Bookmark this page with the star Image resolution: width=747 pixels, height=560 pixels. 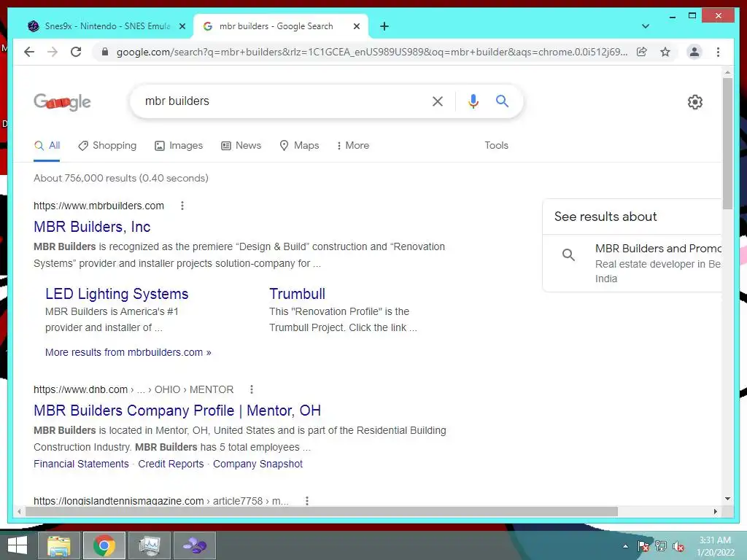click(665, 52)
